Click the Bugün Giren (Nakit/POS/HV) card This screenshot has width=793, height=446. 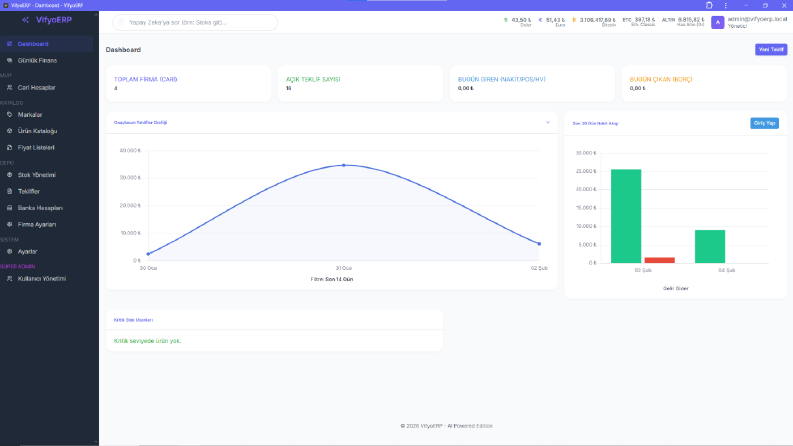[x=533, y=83]
